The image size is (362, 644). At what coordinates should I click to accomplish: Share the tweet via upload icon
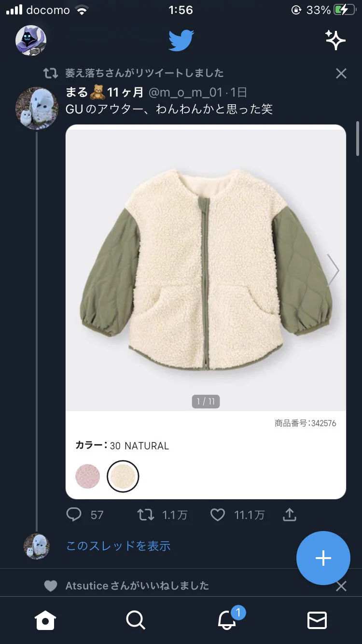289,515
